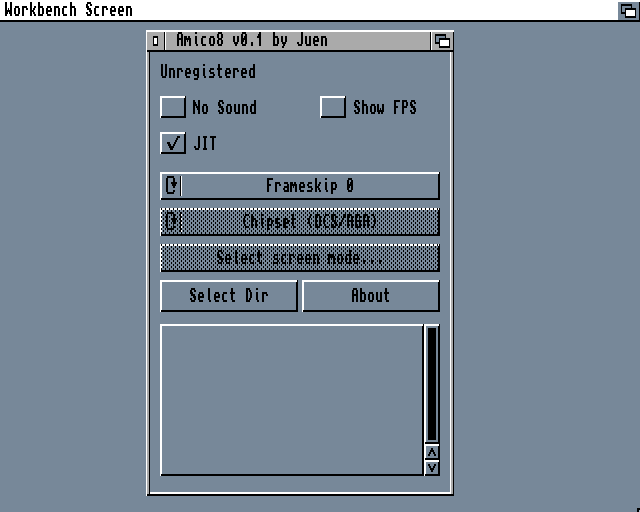
Task: Click the Amico8 v0.1 by Juen title bar
Action: pyautogui.click(x=290, y=41)
